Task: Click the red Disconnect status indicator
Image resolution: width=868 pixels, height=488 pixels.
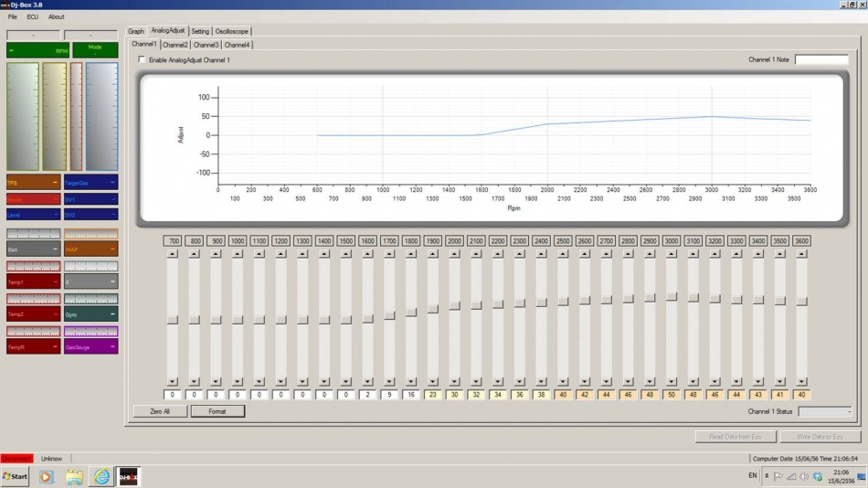Action: tap(17, 459)
